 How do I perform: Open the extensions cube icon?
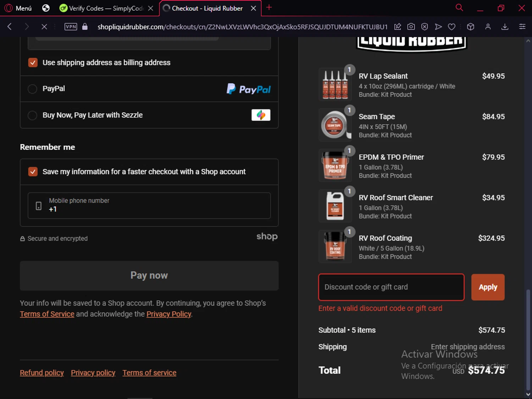tap(471, 27)
